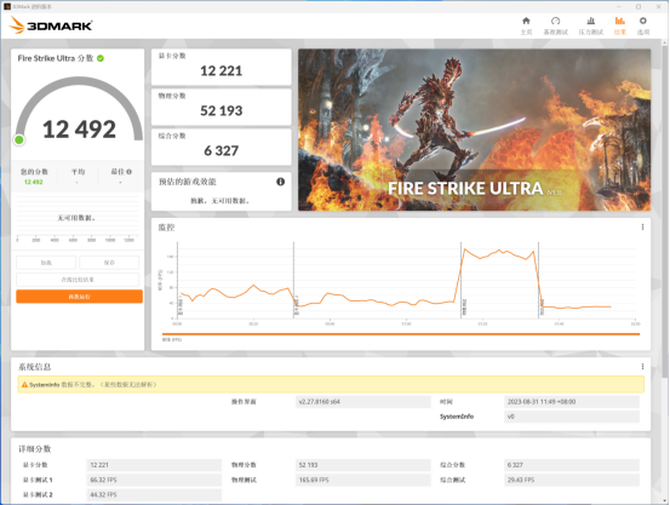Click the SystemInfo value v0
The width and height of the screenshot is (670, 505).
pyautogui.click(x=572, y=417)
